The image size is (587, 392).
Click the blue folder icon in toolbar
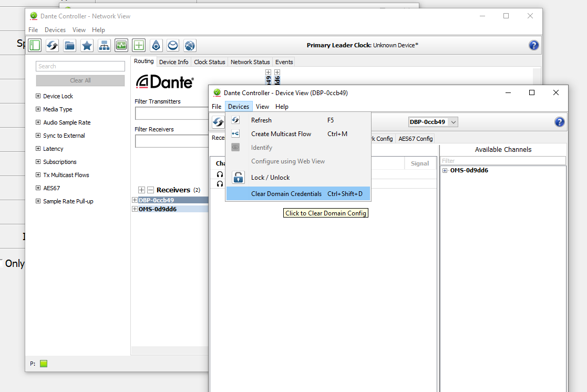(x=69, y=45)
